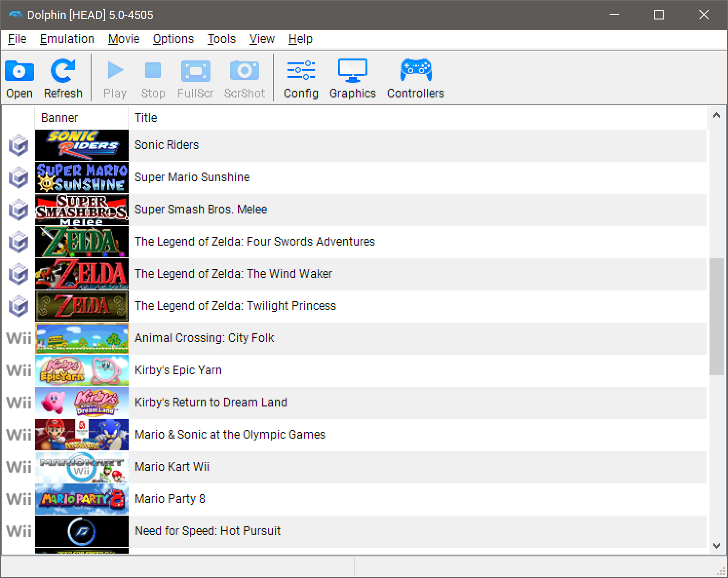Screen dimensions: 728x578
Task: Select the Super Mario Sunshine banner
Action: tap(82, 177)
